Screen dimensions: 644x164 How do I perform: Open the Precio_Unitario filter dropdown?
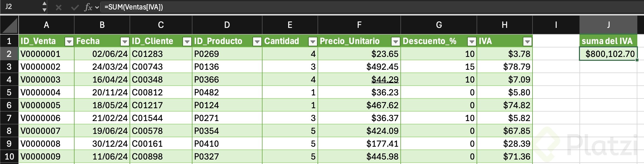pyautogui.click(x=395, y=42)
